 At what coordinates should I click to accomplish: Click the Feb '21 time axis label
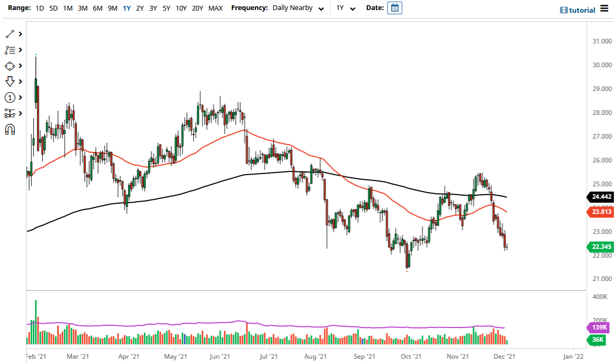coord(36,356)
